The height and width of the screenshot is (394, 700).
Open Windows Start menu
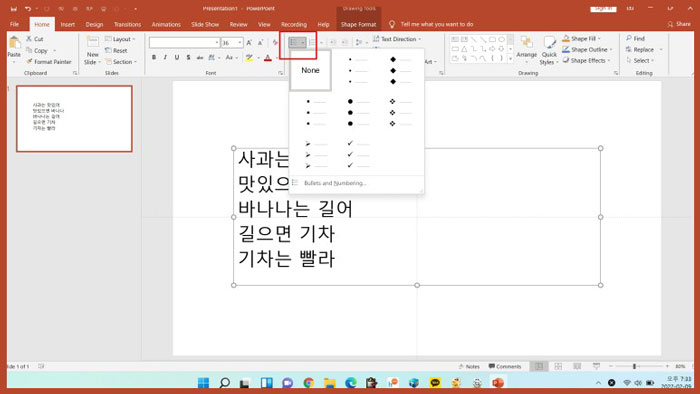tap(203, 382)
